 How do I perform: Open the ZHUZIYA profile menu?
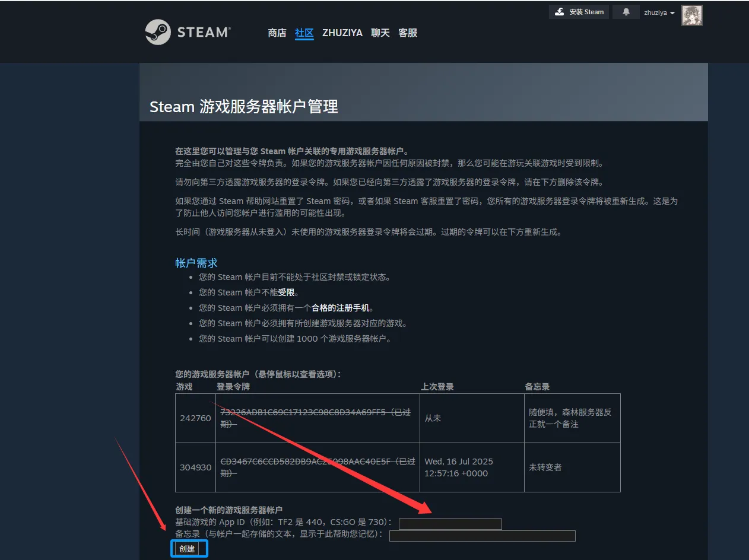coord(342,33)
